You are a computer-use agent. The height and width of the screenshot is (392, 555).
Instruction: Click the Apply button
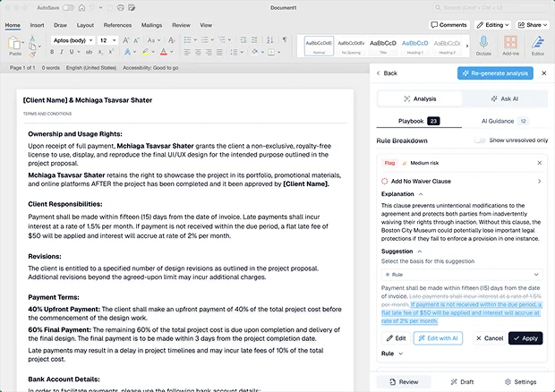click(x=525, y=338)
